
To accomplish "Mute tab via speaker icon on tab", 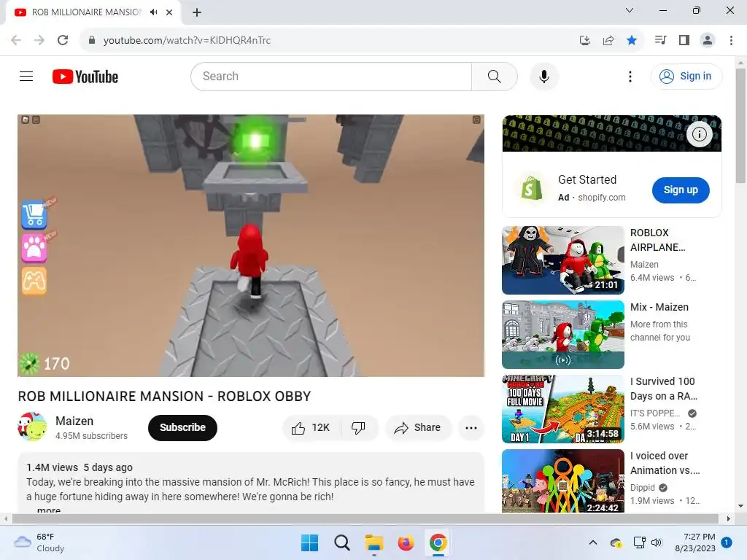I will pyautogui.click(x=153, y=12).
